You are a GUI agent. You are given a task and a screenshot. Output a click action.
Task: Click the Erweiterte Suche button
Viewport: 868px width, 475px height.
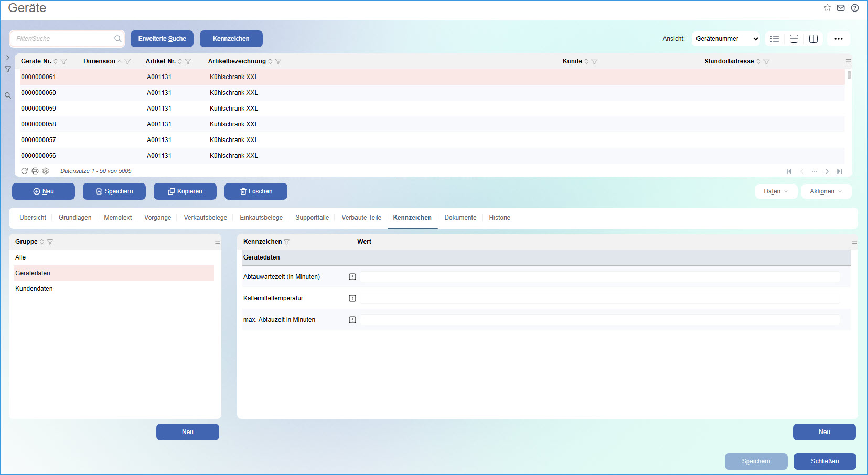click(162, 39)
